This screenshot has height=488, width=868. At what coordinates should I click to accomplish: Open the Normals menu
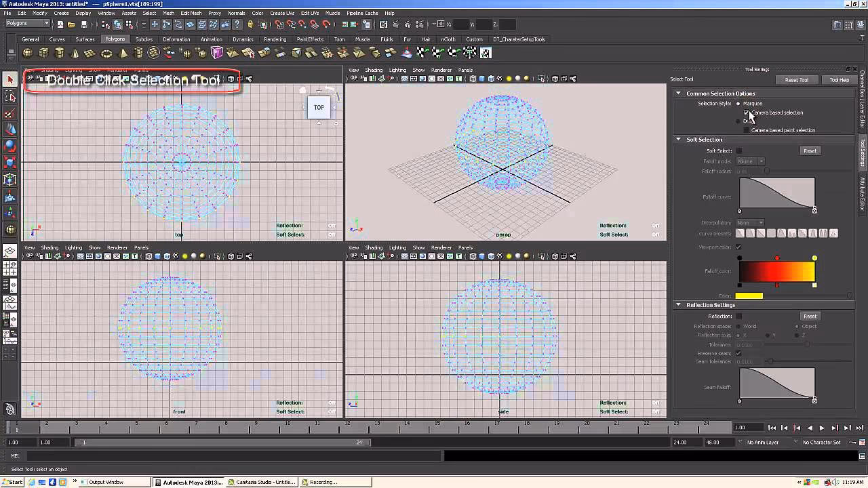click(237, 13)
